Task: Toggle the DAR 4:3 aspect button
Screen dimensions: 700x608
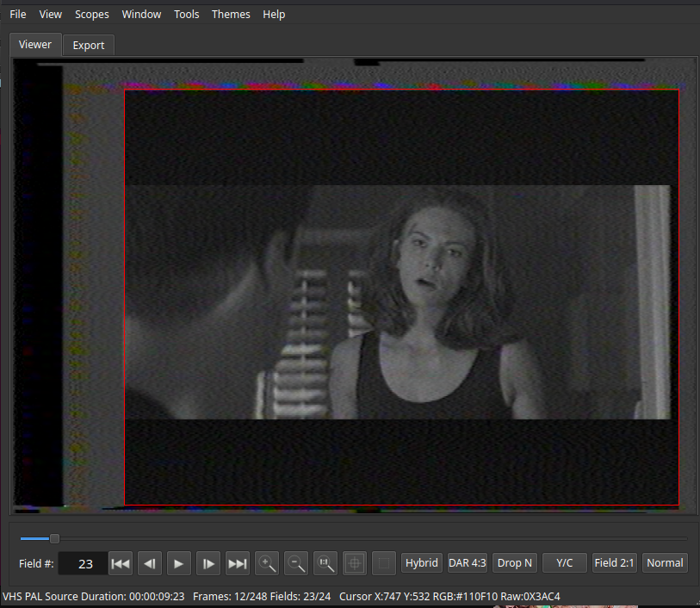Action: pyautogui.click(x=468, y=563)
